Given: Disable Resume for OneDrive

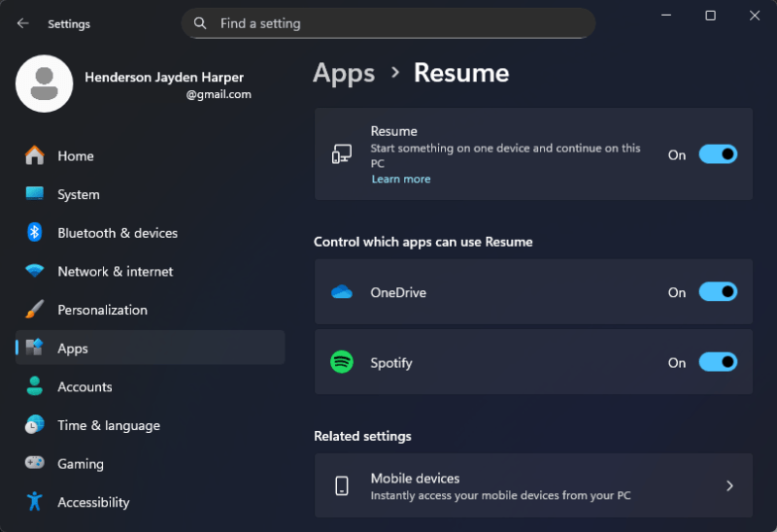Looking at the screenshot, I should [718, 292].
